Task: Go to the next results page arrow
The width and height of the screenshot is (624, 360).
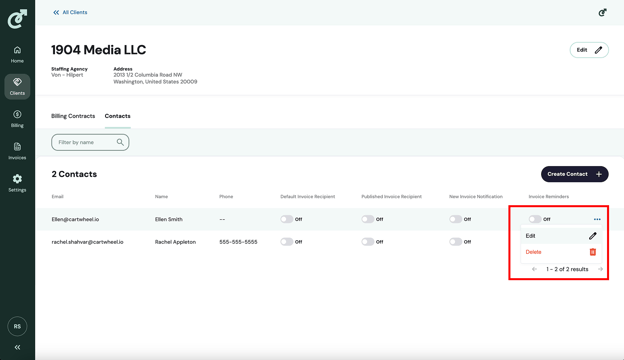Action: (600, 269)
